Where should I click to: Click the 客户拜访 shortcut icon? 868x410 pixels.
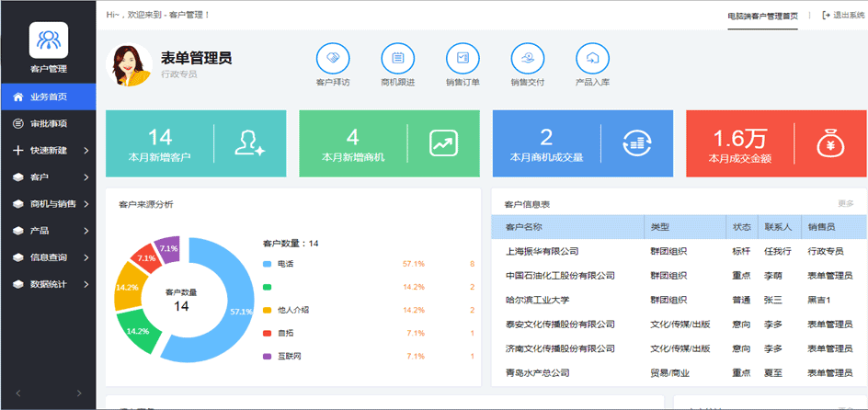tap(333, 59)
